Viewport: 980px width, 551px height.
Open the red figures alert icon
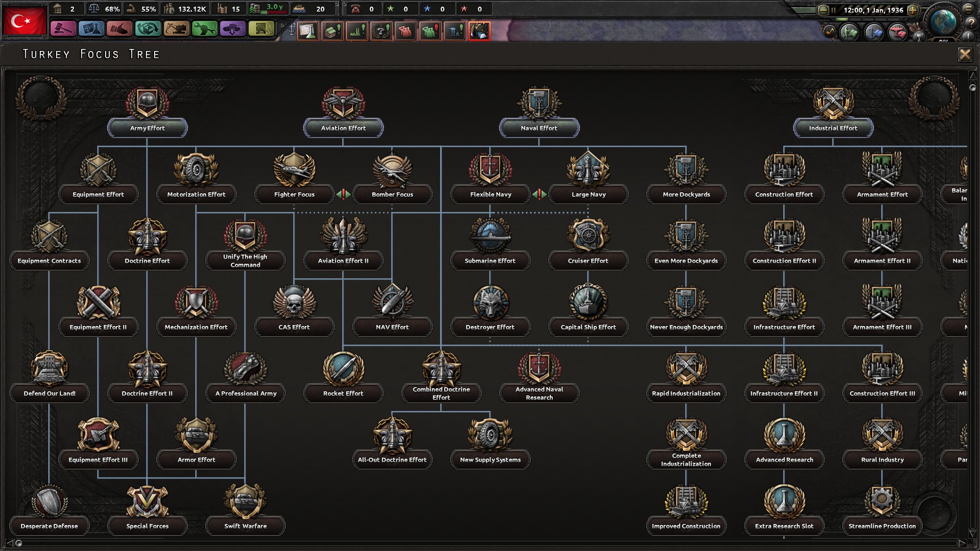(x=406, y=31)
